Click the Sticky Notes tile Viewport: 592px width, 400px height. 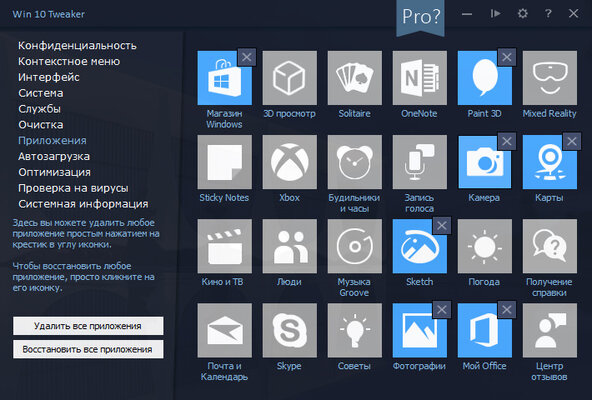(225, 162)
